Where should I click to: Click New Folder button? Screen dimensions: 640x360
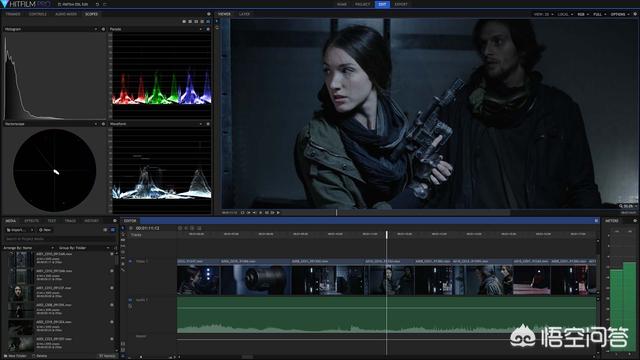pyautogui.click(x=15, y=356)
